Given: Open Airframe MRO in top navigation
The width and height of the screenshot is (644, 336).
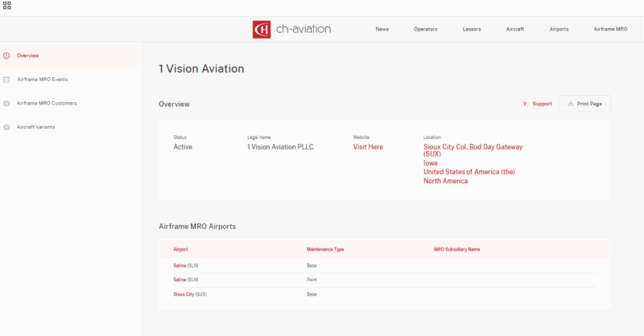Looking at the screenshot, I should 610,29.
